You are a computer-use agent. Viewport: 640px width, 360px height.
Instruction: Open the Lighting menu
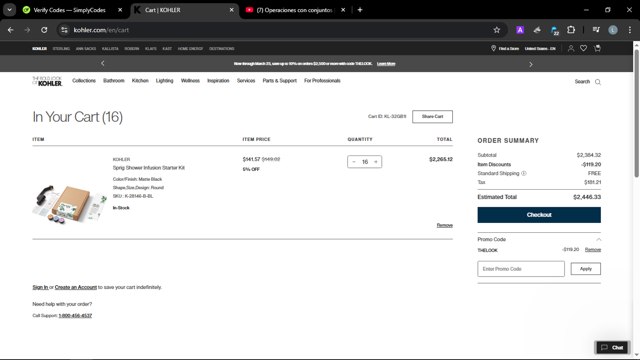(x=164, y=81)
